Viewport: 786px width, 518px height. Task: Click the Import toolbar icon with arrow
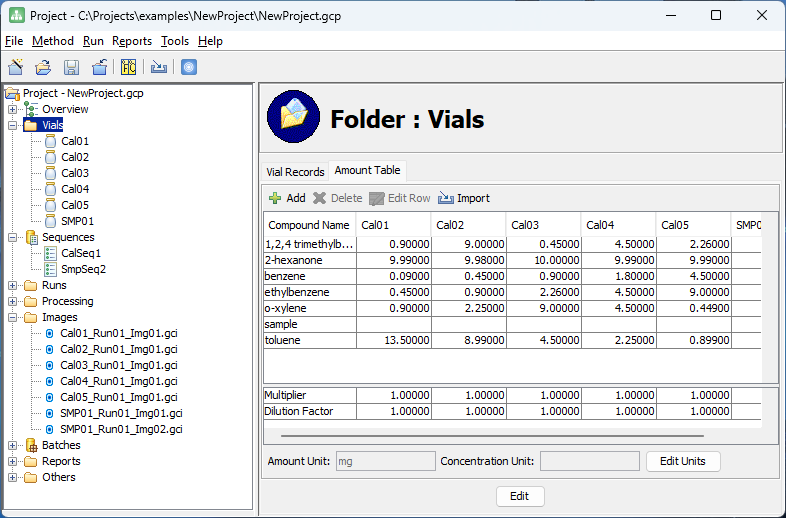click(159, 68)
